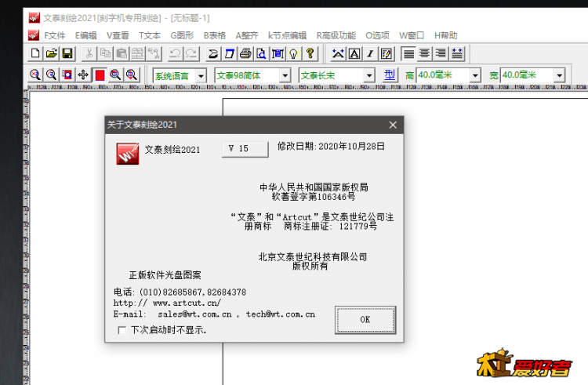Click the scissors cut icon
Viewport: 588px width, 385px height.
[x=89, y=53]
